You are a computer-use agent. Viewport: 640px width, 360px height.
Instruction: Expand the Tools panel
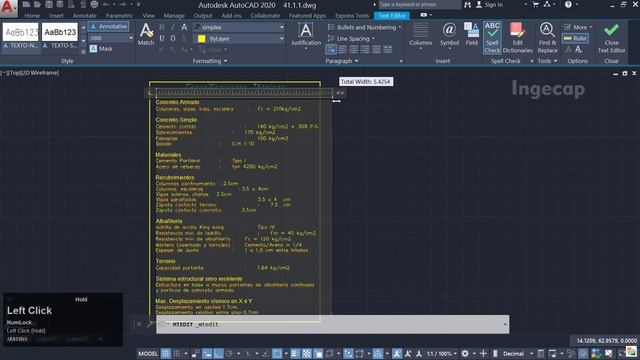click(547, 61)
